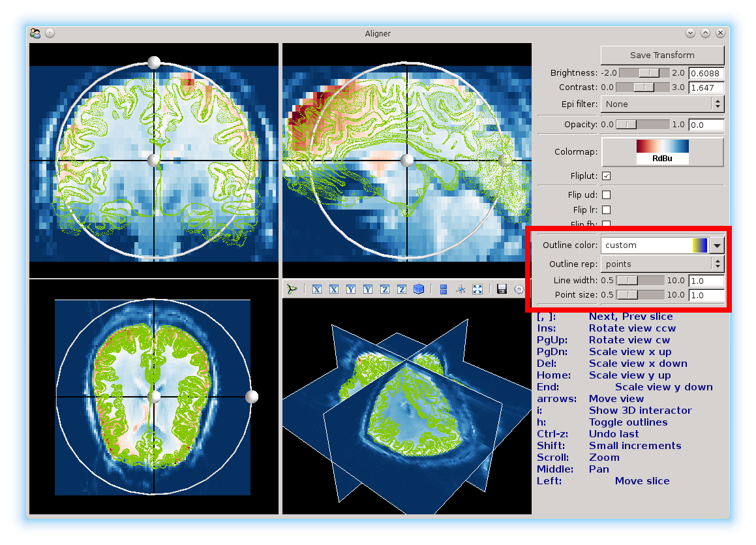Enable the Flip lr checkbox
Viewport: 756px width, 545px height.
pos(607,210)
